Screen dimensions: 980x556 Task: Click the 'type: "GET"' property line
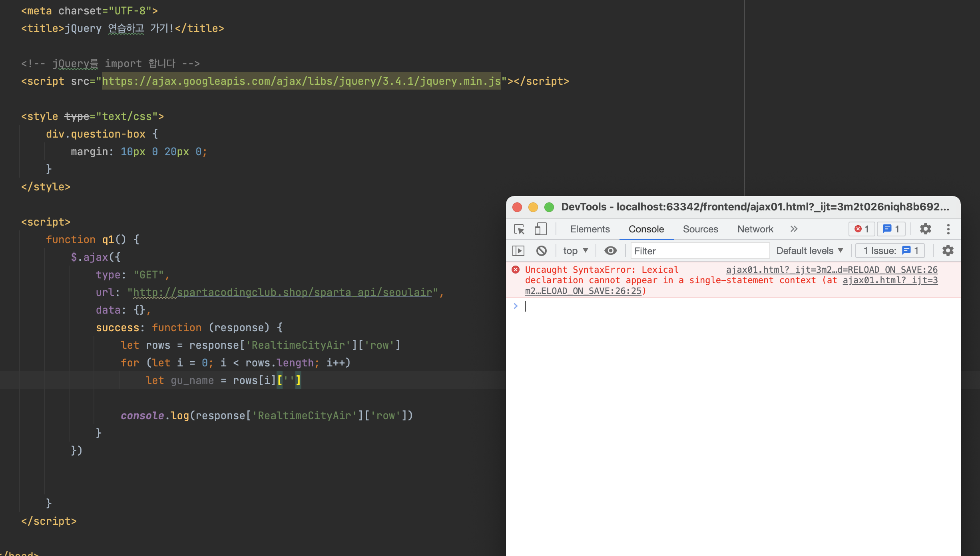point(133,275)
